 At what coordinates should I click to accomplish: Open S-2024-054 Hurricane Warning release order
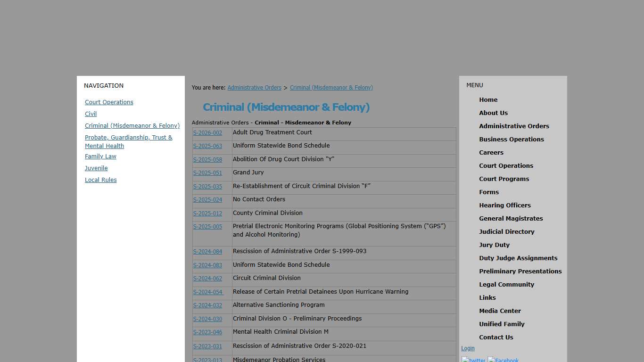(x=207, y=292)
